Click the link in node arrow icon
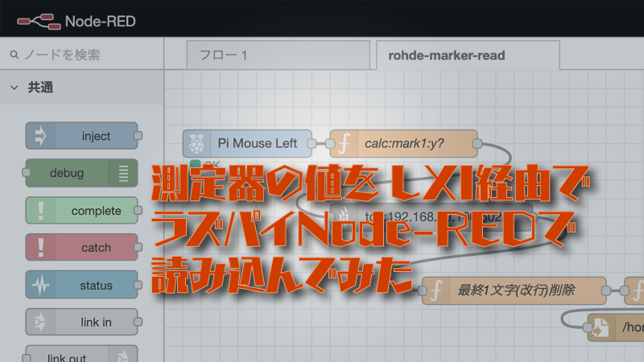The height and width of the screenshot is (362, 644). point(40,322)
